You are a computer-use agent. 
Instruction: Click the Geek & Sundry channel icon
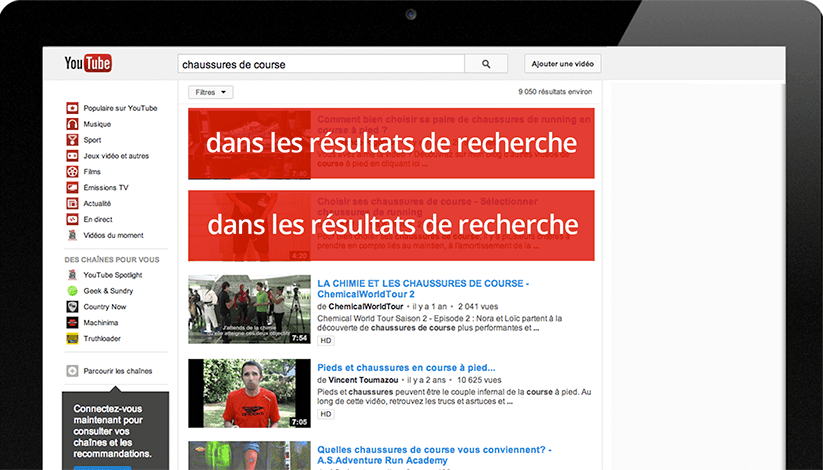click(72, 291)
